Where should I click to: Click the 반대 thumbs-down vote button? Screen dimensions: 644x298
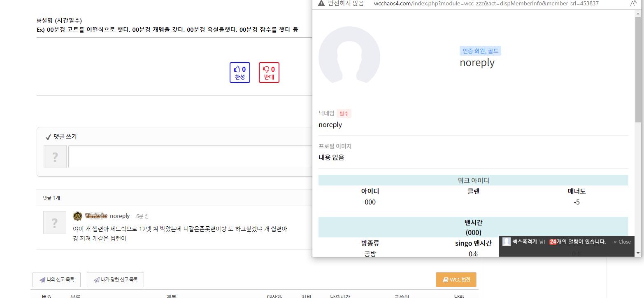[269, 73]
